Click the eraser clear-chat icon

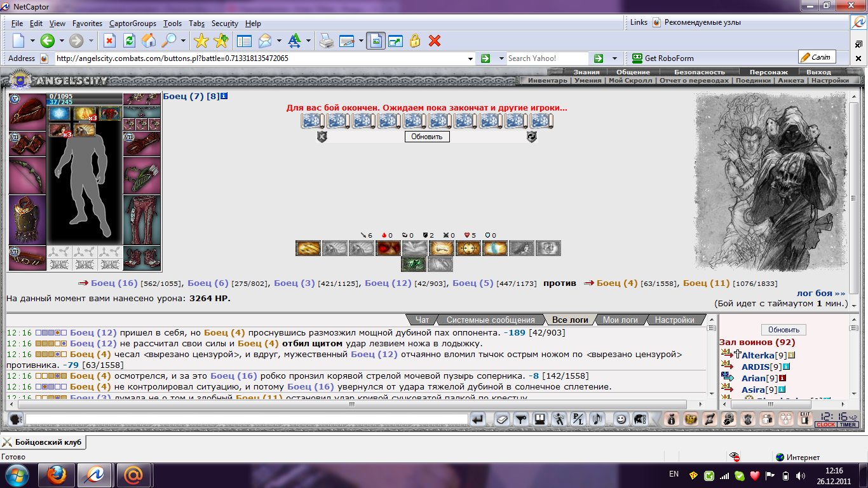[x=502, y=419]
